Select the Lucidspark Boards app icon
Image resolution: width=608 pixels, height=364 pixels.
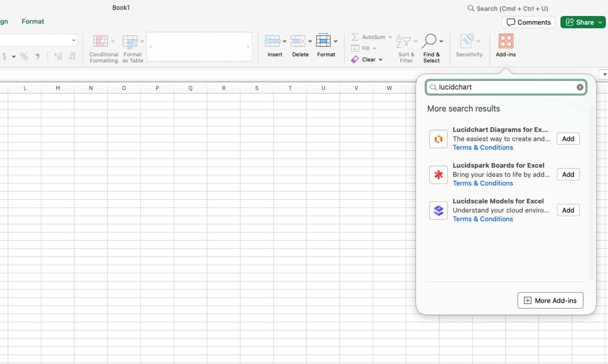click(438, 175)
